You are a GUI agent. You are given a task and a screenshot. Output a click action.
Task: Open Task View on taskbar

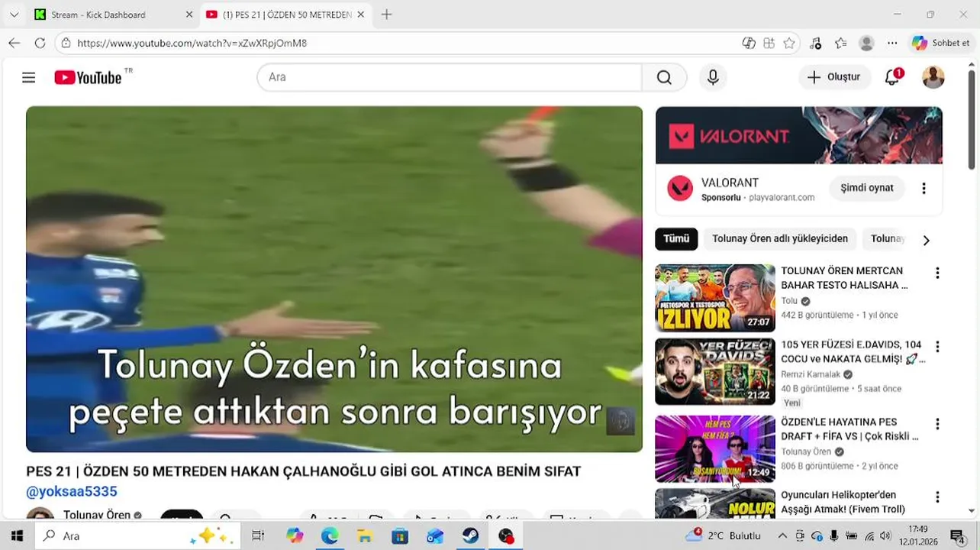258,536
